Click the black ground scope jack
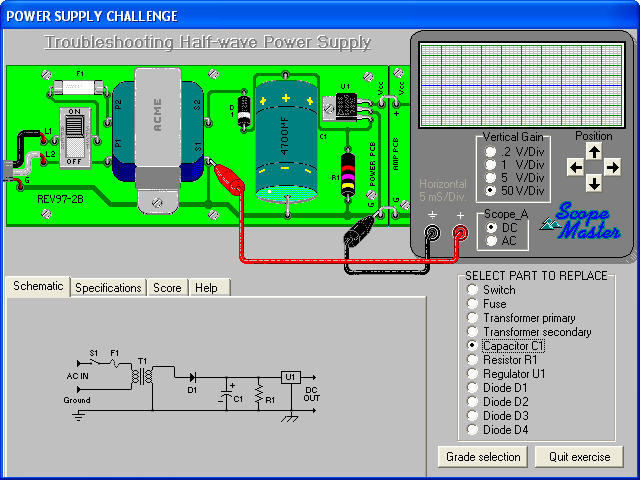 pyautogui.click(x=432, y=233)
